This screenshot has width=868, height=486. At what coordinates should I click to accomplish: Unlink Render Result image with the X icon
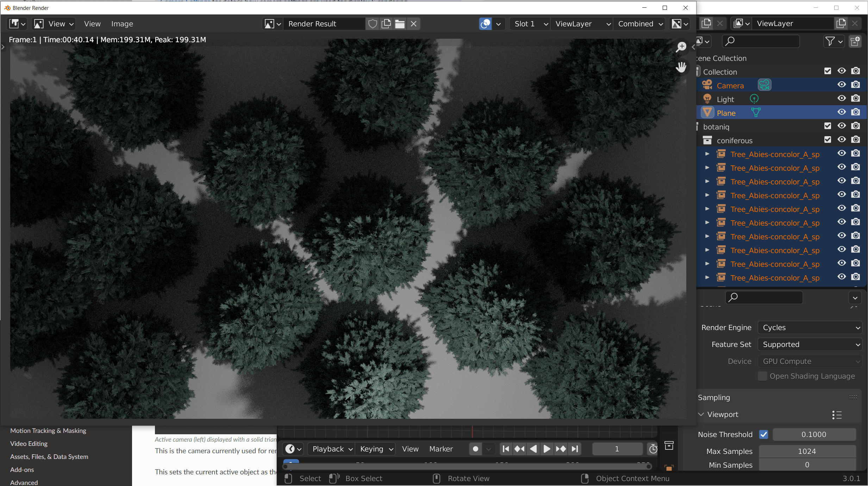[x=413, y=24]
